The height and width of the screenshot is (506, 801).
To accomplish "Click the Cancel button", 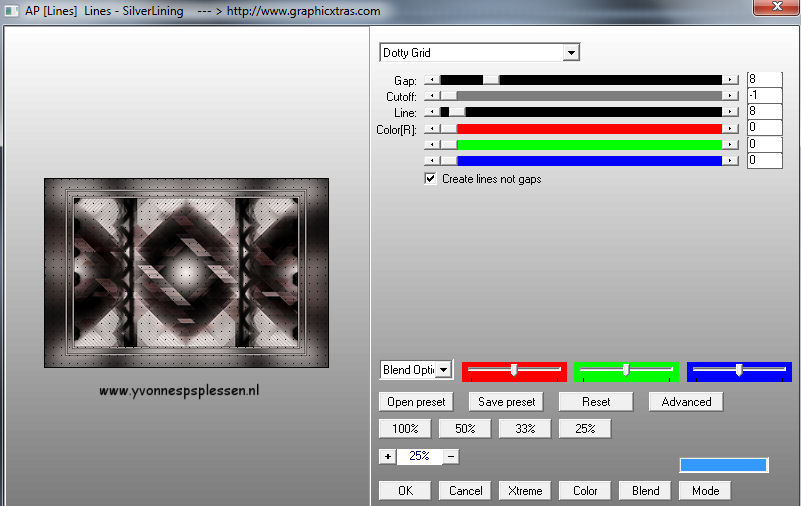I will point(465,491).
